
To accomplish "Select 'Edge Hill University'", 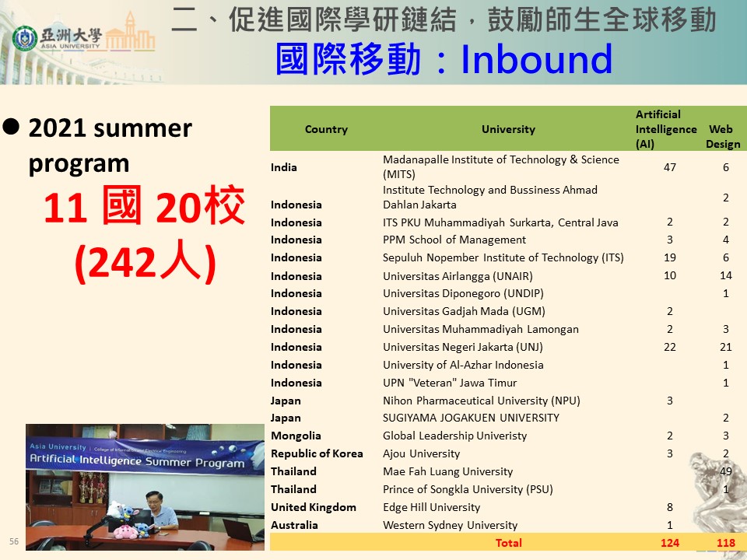I will coord(432,508).
